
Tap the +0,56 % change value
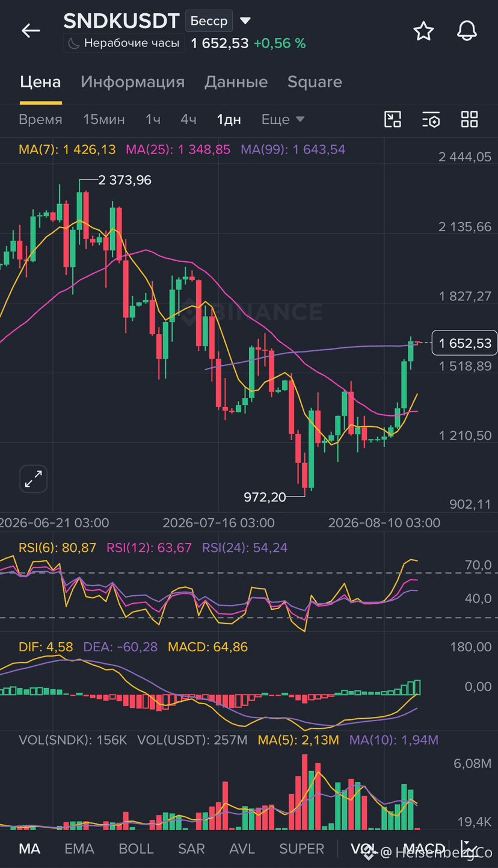(280, 43)
